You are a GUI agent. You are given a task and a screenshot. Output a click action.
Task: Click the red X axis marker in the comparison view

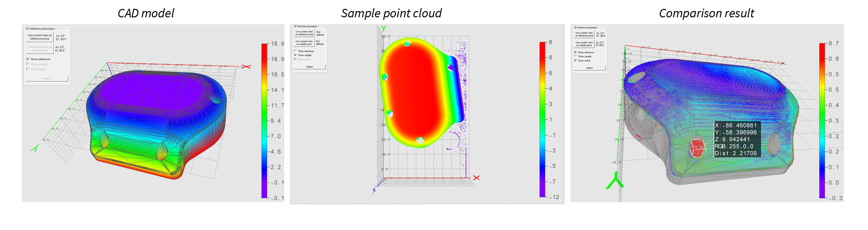[x=782, y=63]
